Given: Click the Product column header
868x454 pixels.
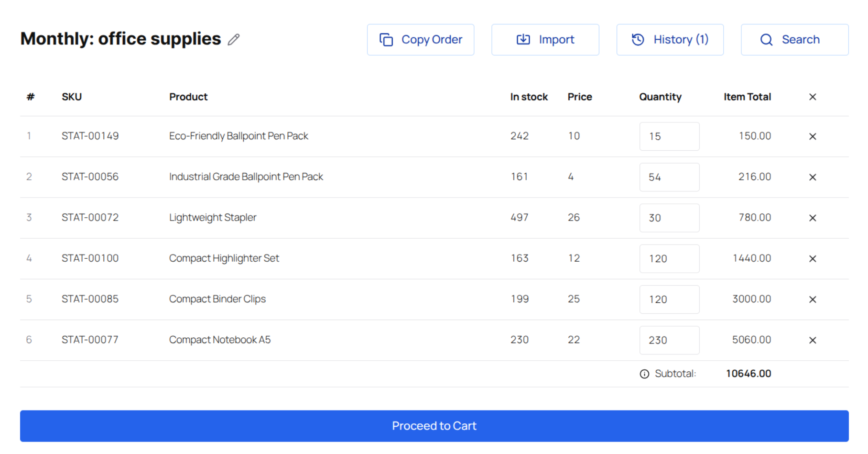Looking at the screenshot, I should (188, 97).
